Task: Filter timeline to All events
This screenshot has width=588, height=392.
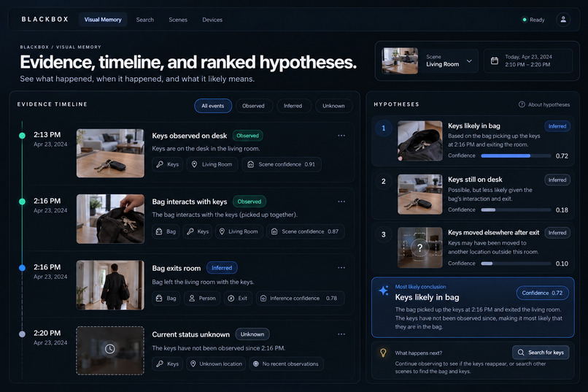Action: point(213,106)
